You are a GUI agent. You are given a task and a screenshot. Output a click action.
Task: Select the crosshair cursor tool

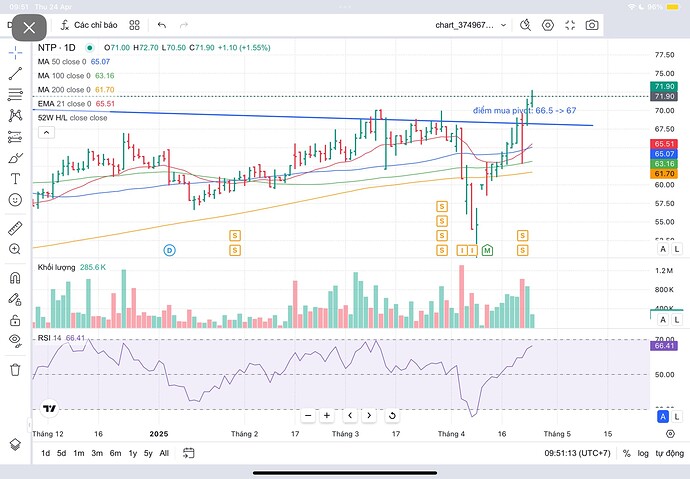click(15, 52)
